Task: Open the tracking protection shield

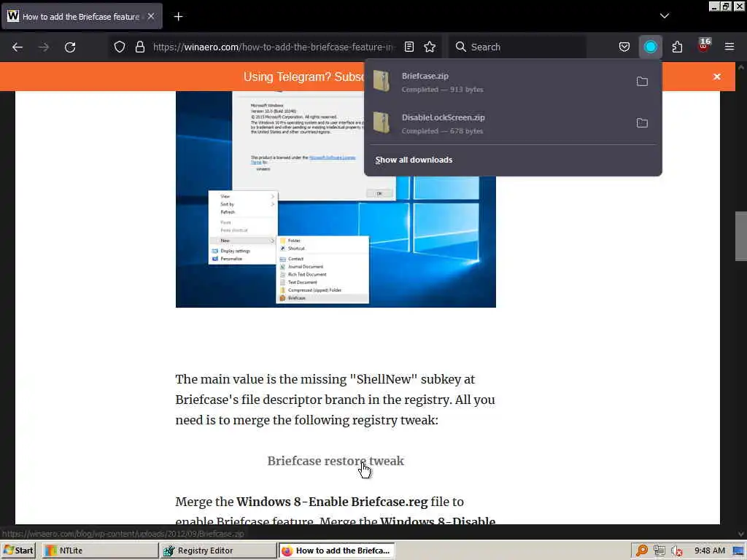Action: (x=120, y=47)
